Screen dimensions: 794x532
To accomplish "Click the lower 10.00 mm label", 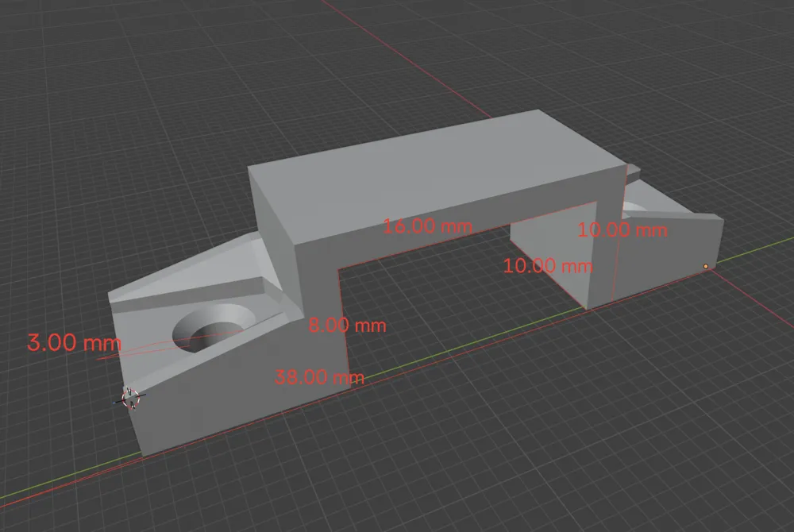I will pos(548,266).
